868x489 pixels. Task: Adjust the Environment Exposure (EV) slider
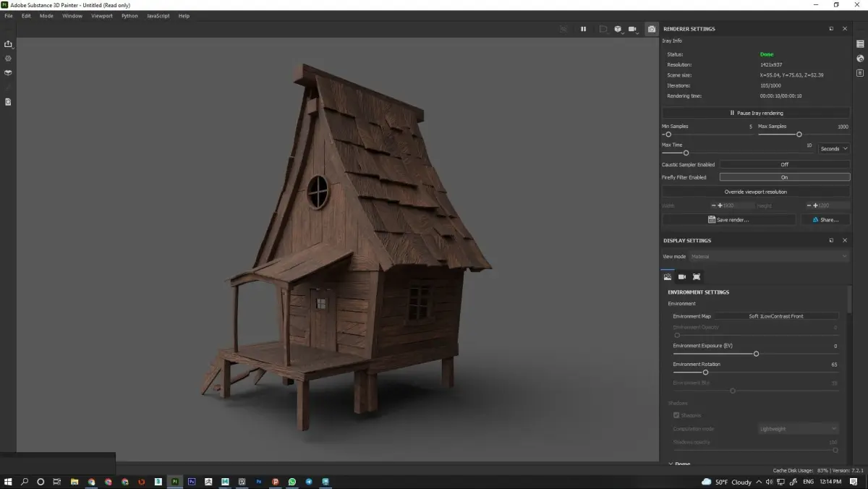click(756, 354)
